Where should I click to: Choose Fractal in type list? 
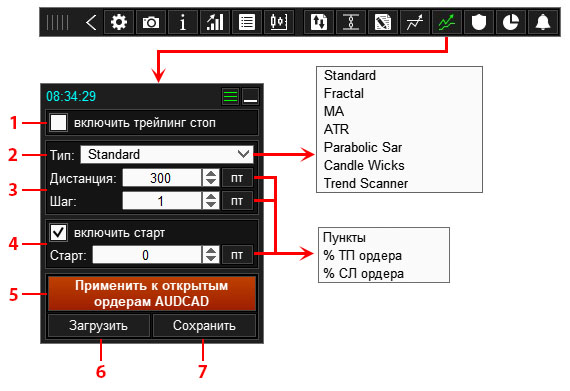(344, 93)
